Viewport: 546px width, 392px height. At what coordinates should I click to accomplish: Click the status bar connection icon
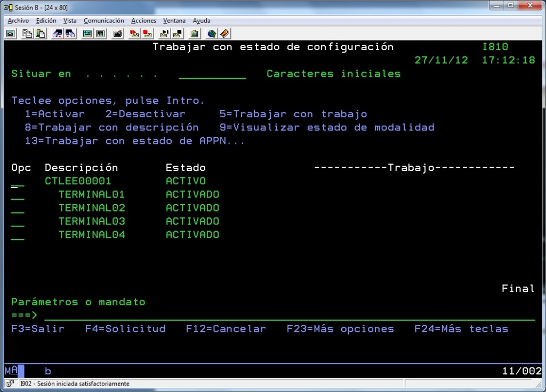click(10, 383)
